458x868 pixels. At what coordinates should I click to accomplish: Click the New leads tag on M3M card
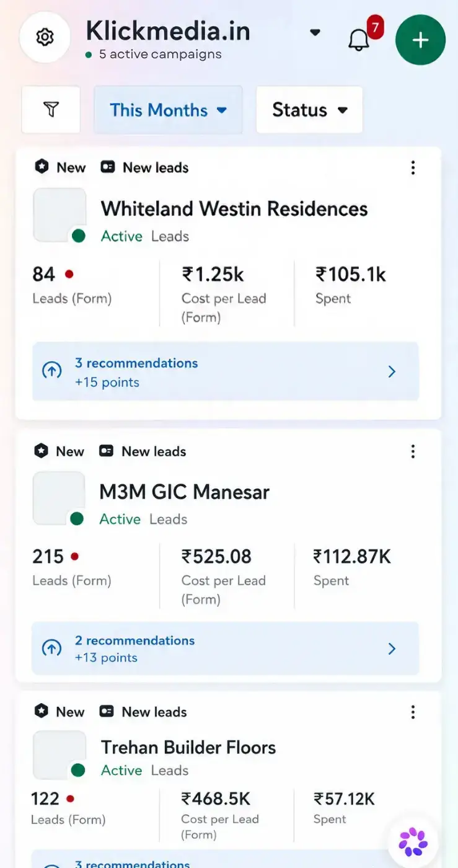click(143, 451)
